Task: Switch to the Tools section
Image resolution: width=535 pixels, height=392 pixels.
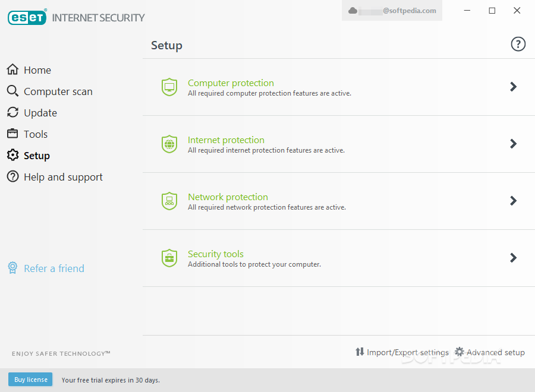Action: point(36,134)
